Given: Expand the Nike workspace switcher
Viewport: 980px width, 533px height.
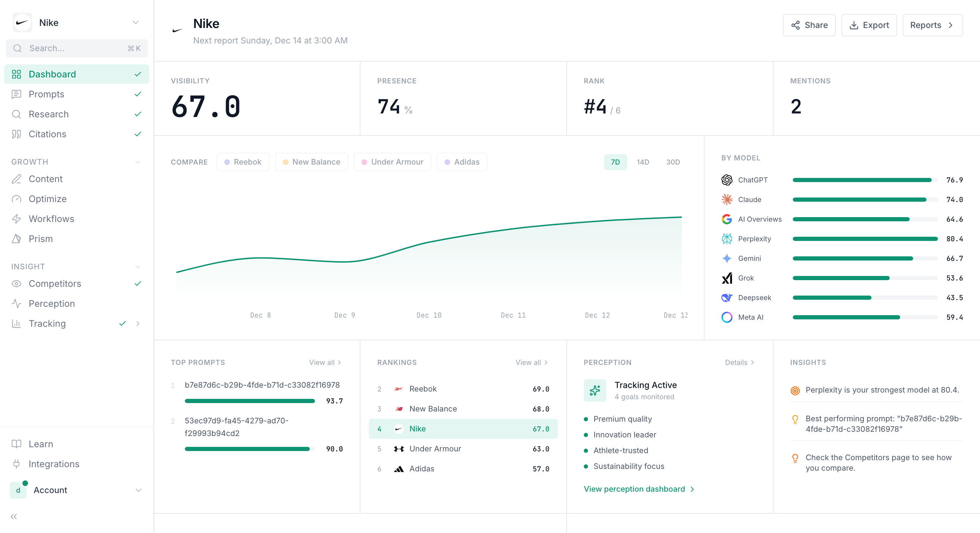Looking at the screenshot, I should [136, 22].
